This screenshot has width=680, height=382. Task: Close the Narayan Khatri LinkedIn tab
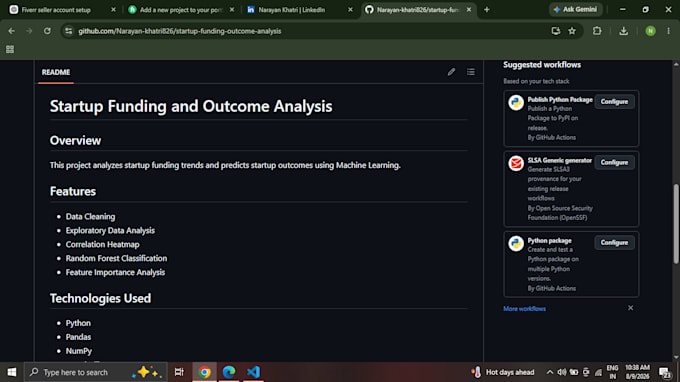point(350,10)
